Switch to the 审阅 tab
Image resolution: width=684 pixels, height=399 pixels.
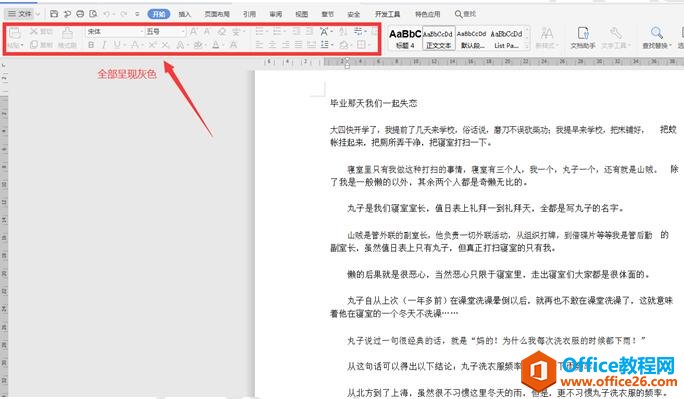point(276,14)
